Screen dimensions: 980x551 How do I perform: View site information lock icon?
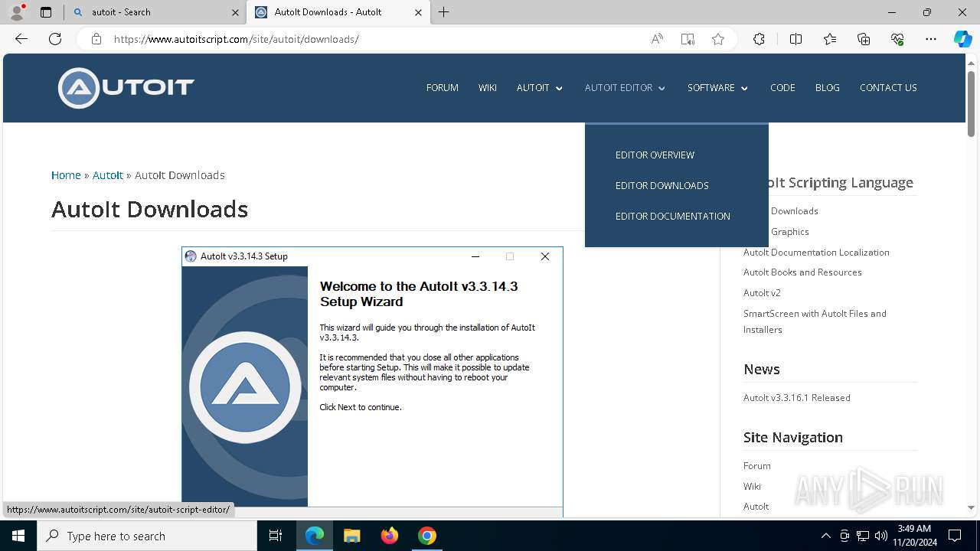pos(96,39)
